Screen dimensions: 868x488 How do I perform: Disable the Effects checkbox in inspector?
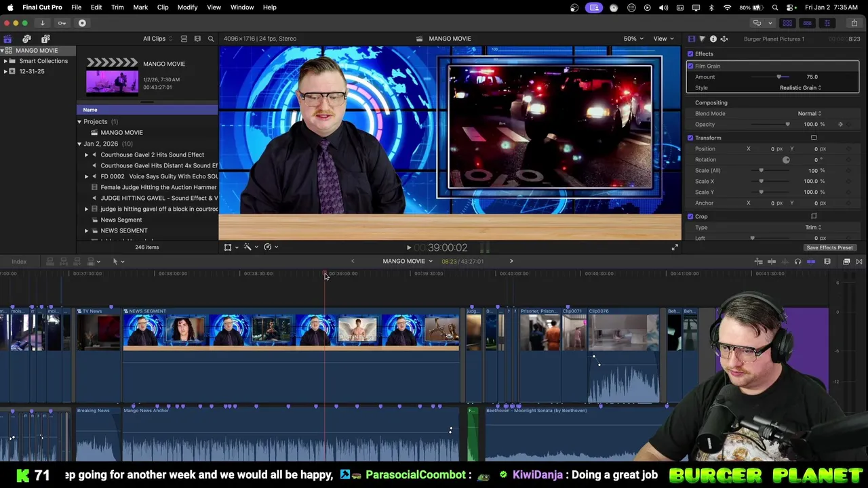[x=690, y=54]
